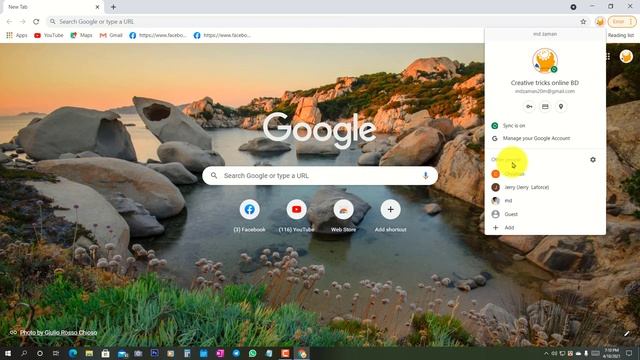640x360 pixels.
Task: Click the Error update button in toolbar
Action: pyautogui.click(x=622, y=22)
